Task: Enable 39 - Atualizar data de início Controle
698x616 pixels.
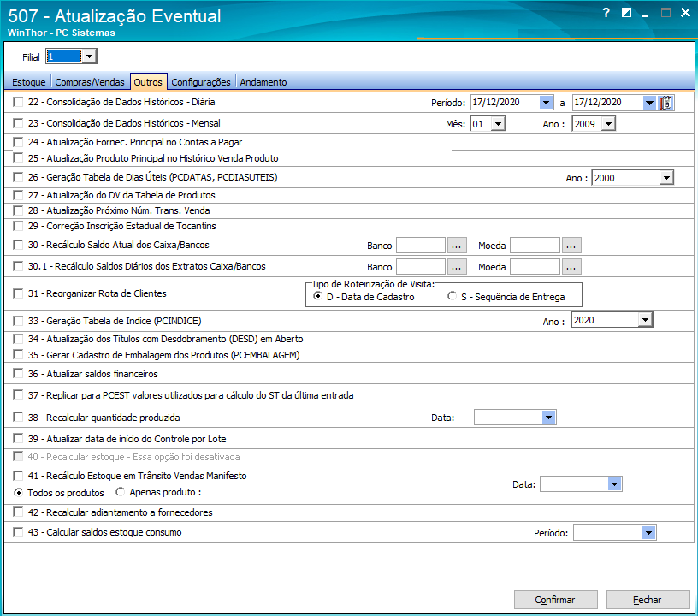Action: [x=18, y=439]
